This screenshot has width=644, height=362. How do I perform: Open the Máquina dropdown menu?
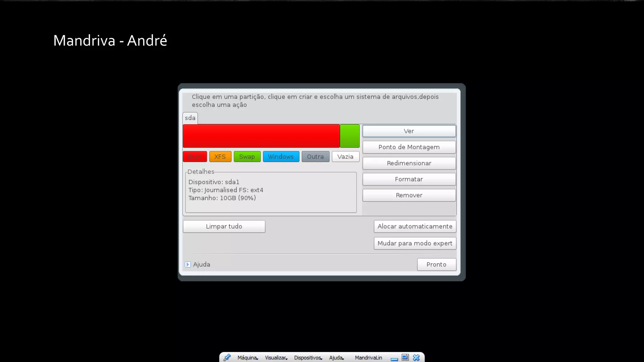[247, 358]
